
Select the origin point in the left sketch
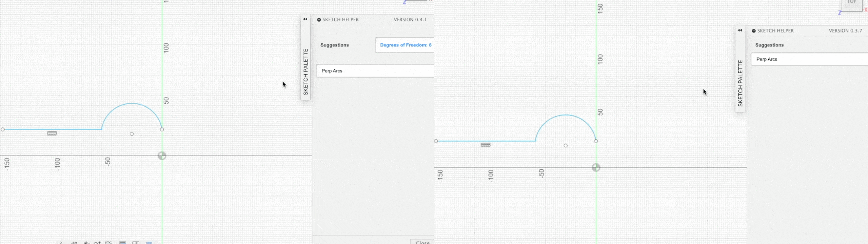162,156
